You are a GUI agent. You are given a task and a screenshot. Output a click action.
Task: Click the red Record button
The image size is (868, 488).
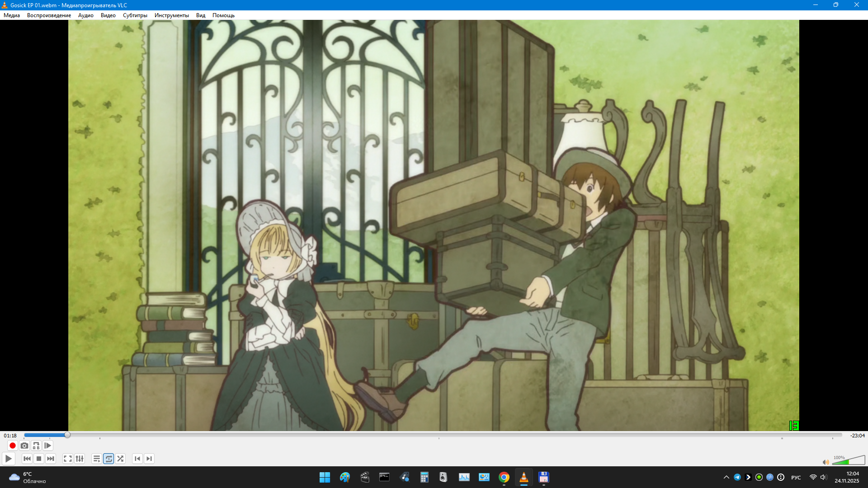coord(13,446)
